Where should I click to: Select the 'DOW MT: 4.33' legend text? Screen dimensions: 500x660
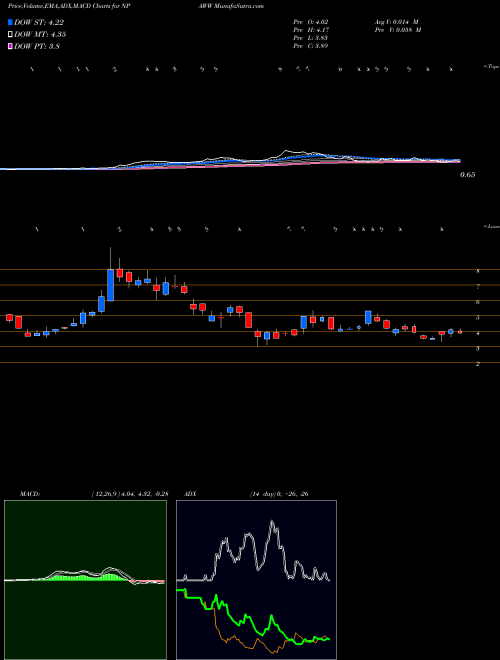40,35
